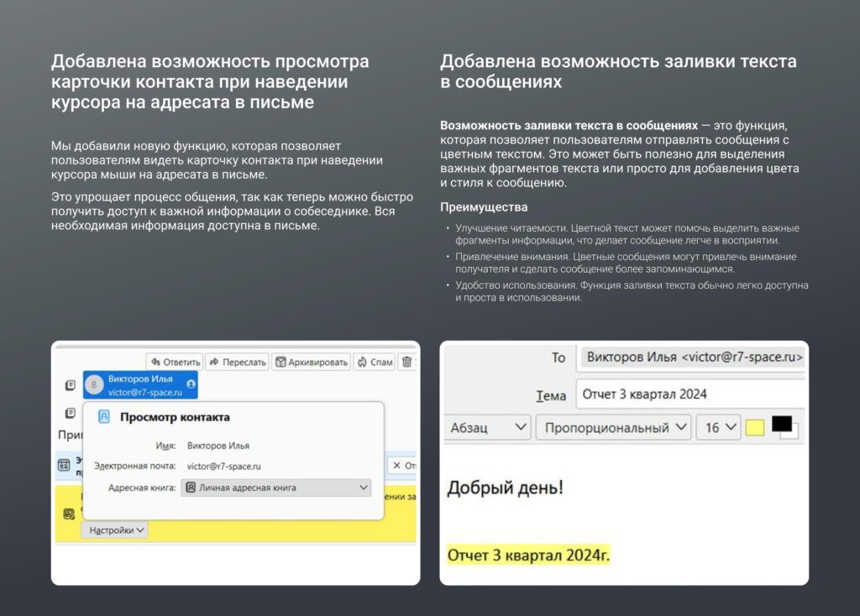The image size is (860, 616).
Task: Expand the Настройки dropdown button
Action: [x=114, y=530]
